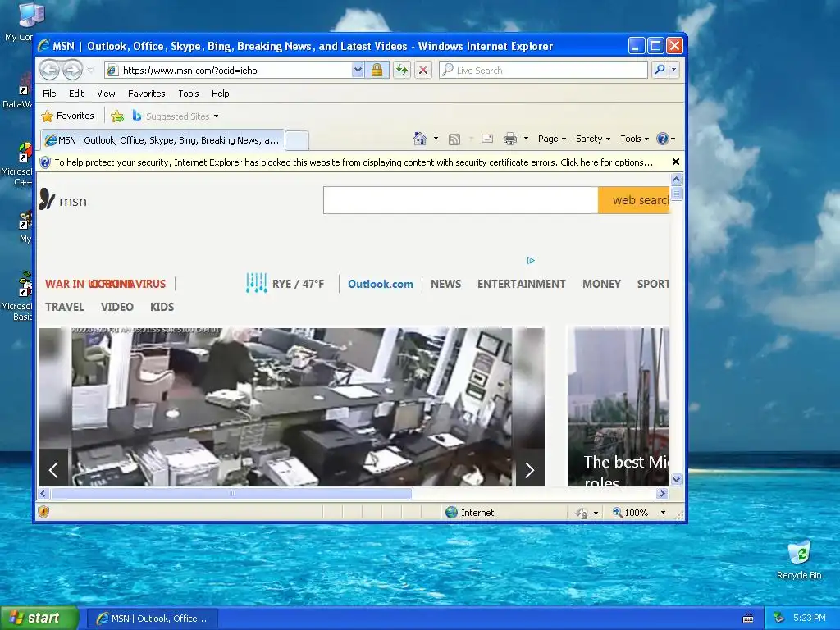Open the View menu
Screen dimensions: 840x630
click(x=106, y=94)
